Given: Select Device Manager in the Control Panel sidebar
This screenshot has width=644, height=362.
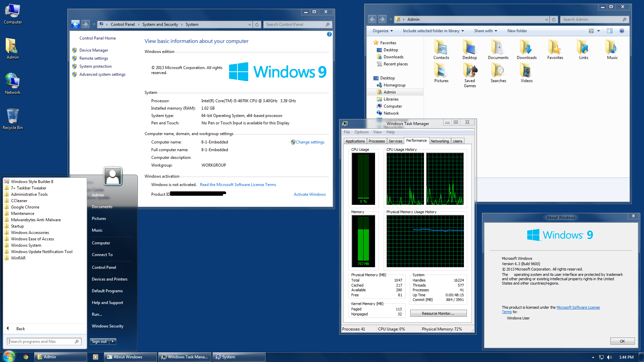Looking at the screenshot, I should click(94, 50).
